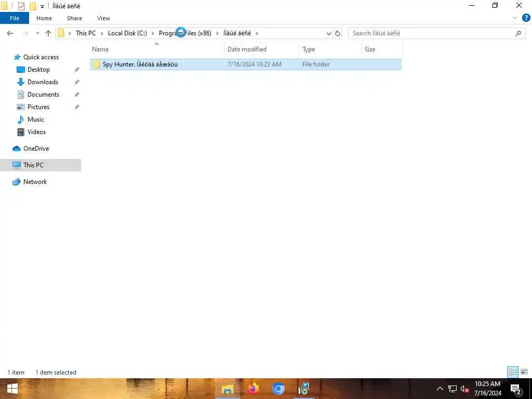532x399 pixels.
Task: Show hidden system tray icons
Action: click(x=440, y=389)
